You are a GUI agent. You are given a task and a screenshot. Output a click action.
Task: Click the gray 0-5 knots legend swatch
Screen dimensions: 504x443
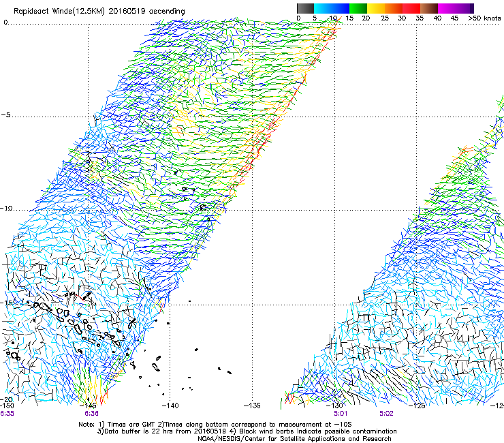pos(306,8)
